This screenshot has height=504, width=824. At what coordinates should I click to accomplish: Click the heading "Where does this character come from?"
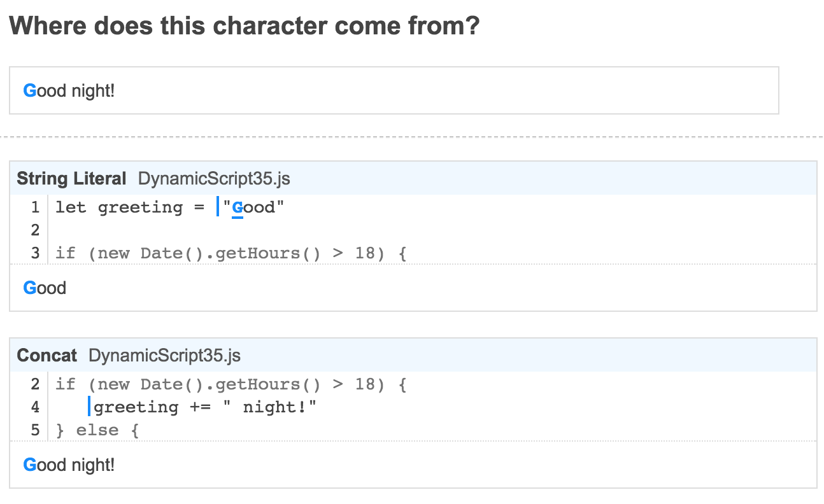[245, 26]
